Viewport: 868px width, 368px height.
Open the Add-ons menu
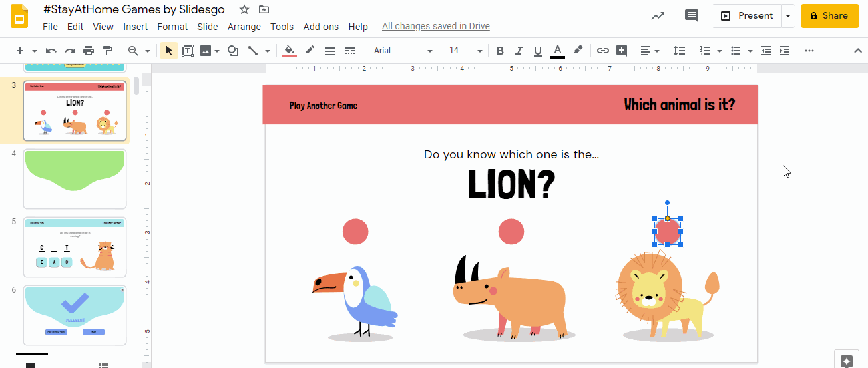tap(321, 27)
